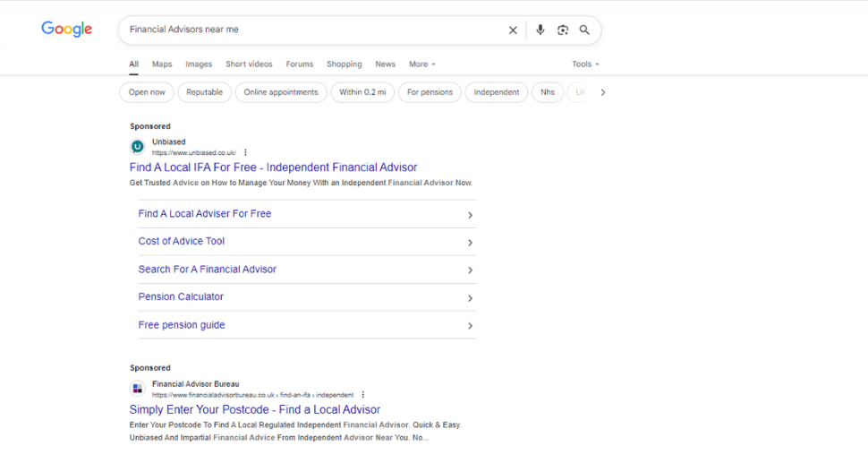Apply the For pensions filter chip
868x463 pixels.
430,92
